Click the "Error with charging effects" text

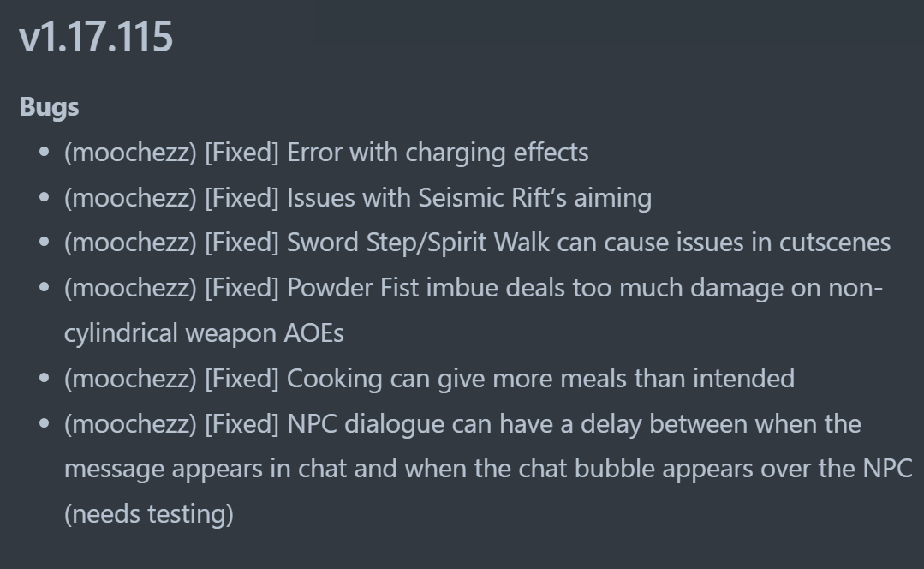click(x=438, y=153)
